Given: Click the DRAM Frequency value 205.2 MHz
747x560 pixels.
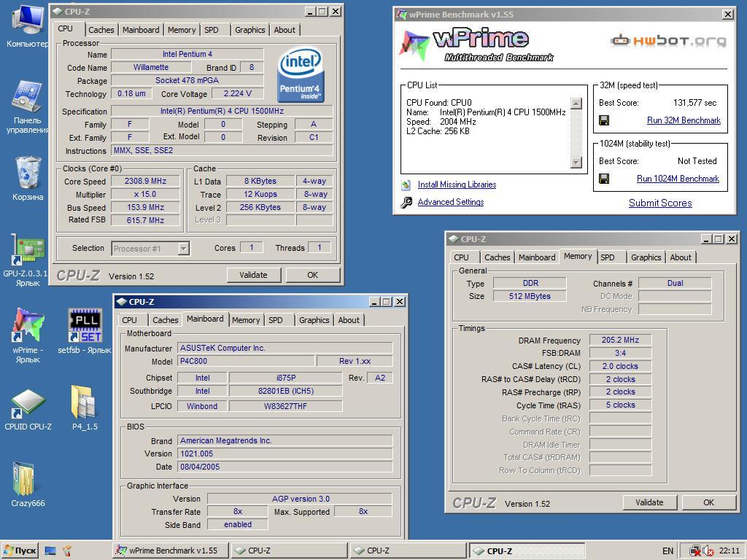Looking at the screenshot, I should (620, 340).
